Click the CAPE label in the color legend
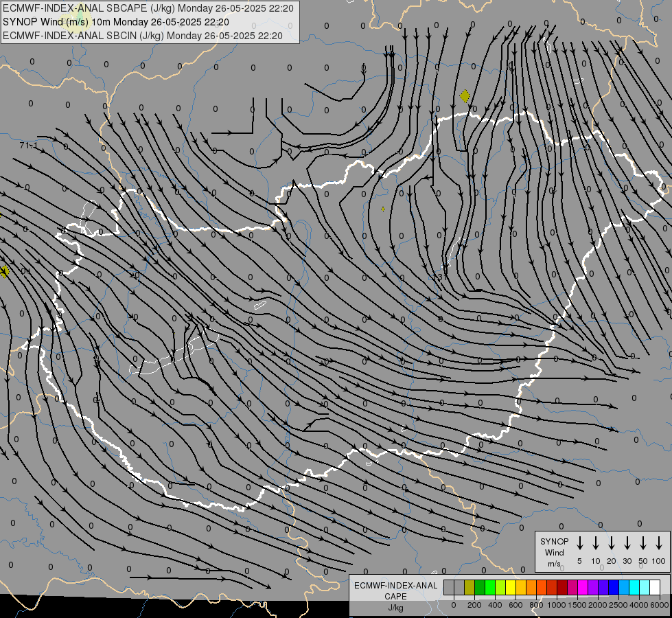The image size is (672, 618). click(395, 597)
